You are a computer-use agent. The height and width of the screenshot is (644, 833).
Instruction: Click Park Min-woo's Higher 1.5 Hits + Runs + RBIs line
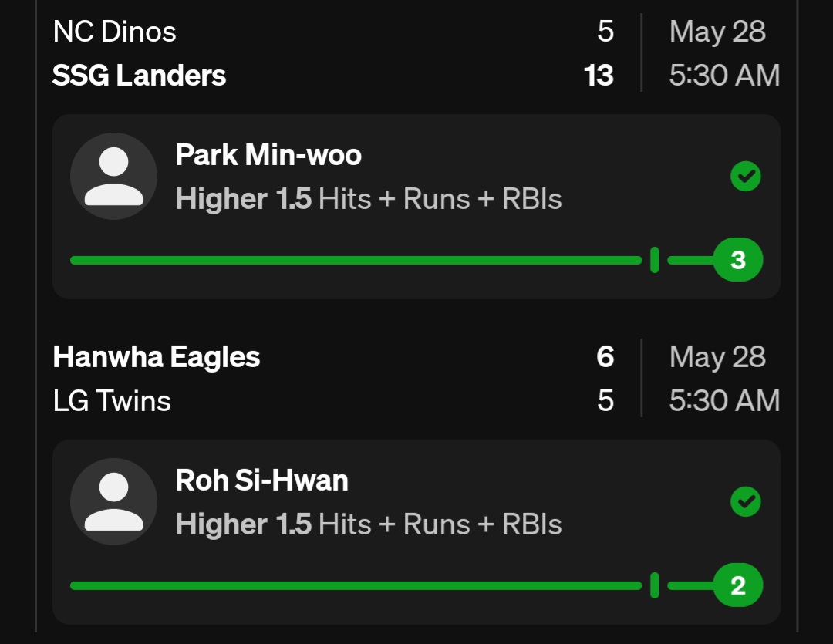(369, 199)
